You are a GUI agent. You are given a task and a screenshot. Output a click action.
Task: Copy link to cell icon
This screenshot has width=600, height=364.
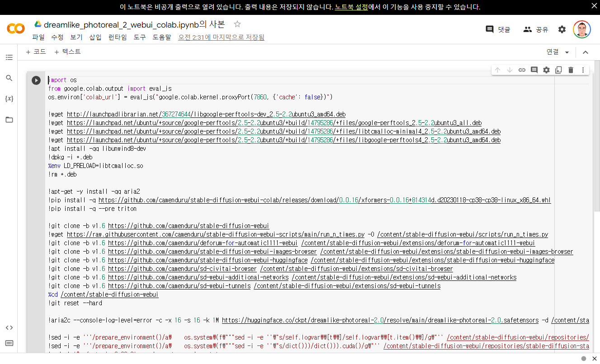(x=522, y=70)
